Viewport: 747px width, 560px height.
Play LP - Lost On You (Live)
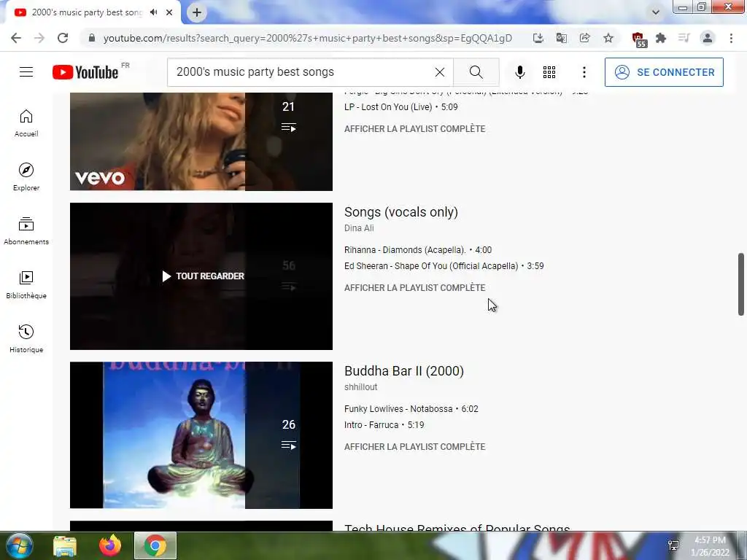[x=401, y=107]
